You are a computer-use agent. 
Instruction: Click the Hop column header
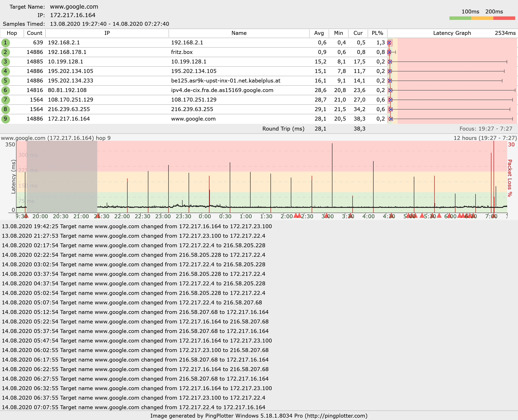tap(12, 33)
